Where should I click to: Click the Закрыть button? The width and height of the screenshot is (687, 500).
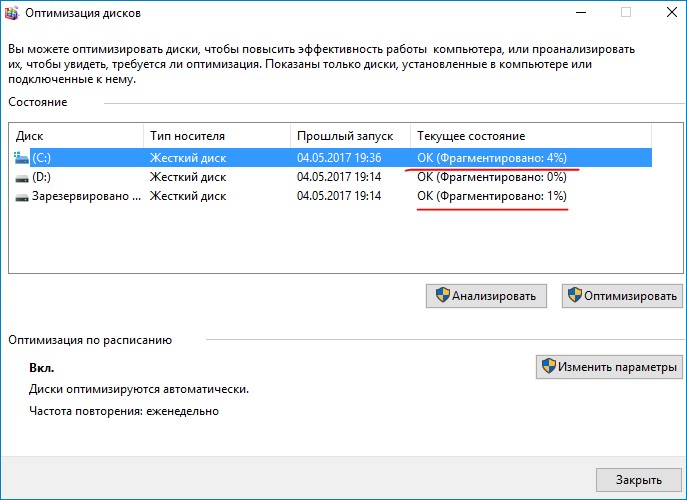(x=638, y=479)
